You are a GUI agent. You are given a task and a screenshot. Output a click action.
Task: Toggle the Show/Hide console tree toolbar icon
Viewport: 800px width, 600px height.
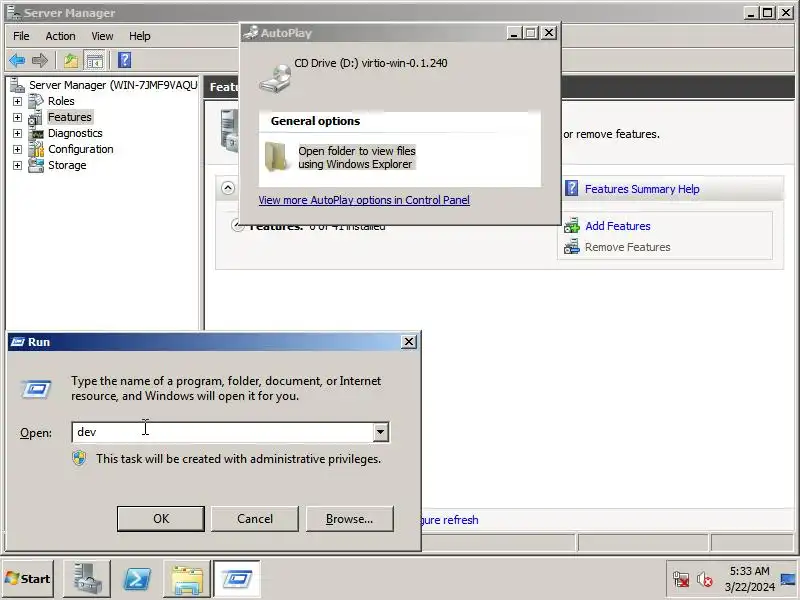(x=94, y=61)
